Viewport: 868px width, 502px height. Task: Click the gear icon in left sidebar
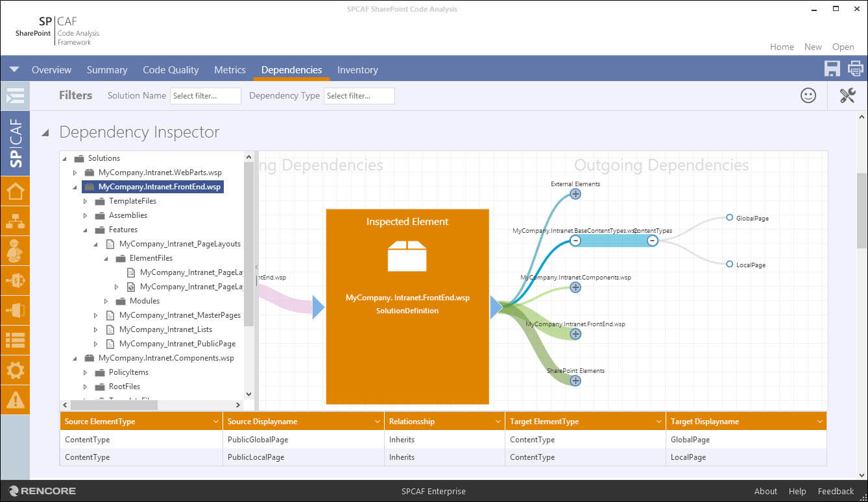(x=15, y=370)
